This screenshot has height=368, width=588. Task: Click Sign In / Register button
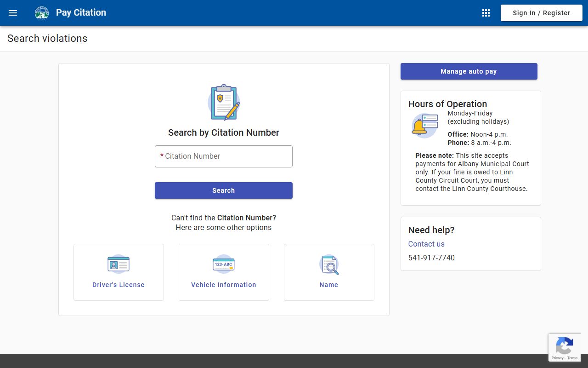click(x=542, y=13)
